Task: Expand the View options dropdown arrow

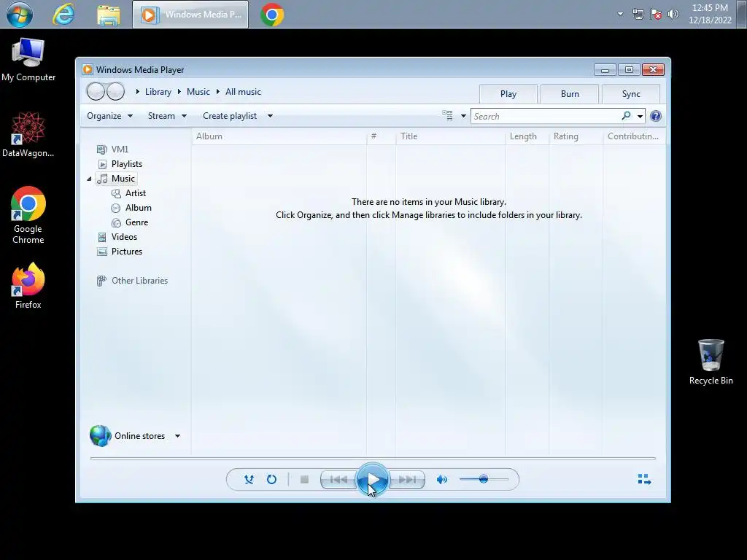Action: pos(463,116)
